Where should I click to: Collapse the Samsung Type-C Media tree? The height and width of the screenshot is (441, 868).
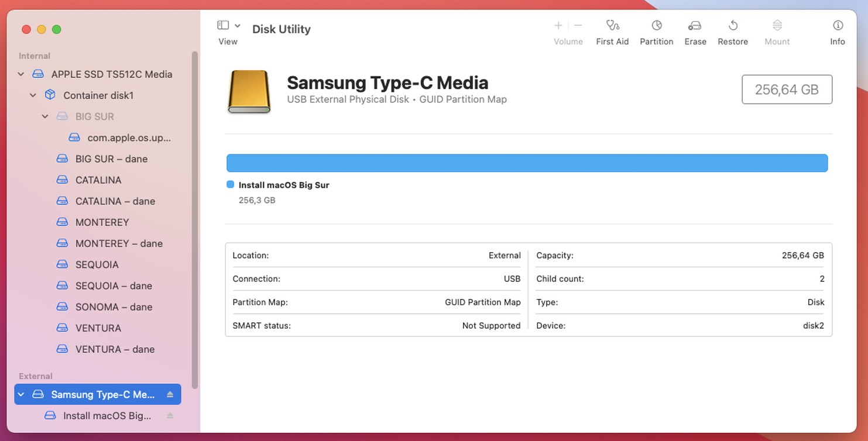coord(21,395)
